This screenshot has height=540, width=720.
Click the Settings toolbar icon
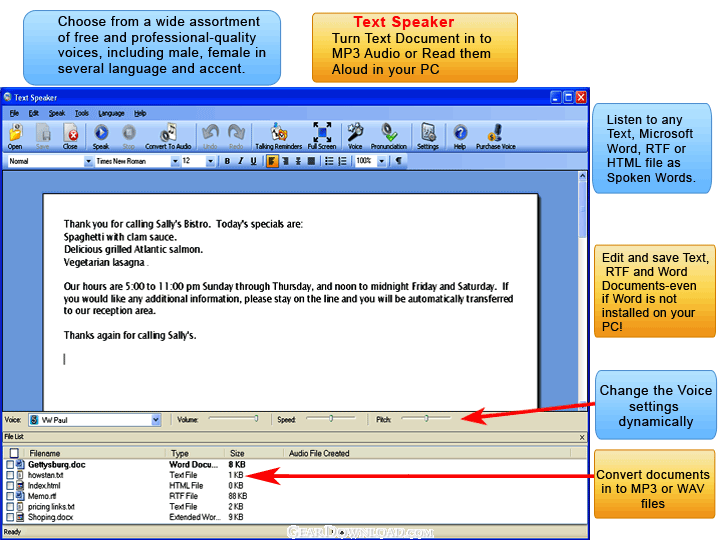coord(428,135)
